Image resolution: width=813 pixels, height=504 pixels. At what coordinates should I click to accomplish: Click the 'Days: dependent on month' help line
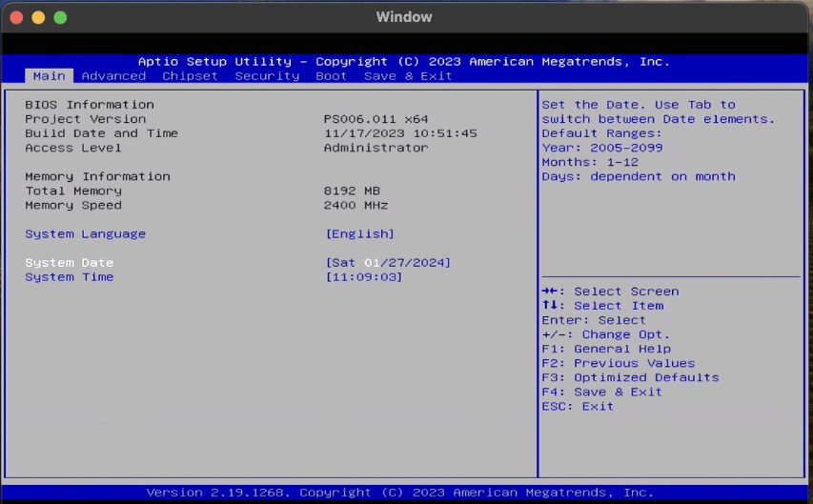pyautogui.click(x=639, y=177)
